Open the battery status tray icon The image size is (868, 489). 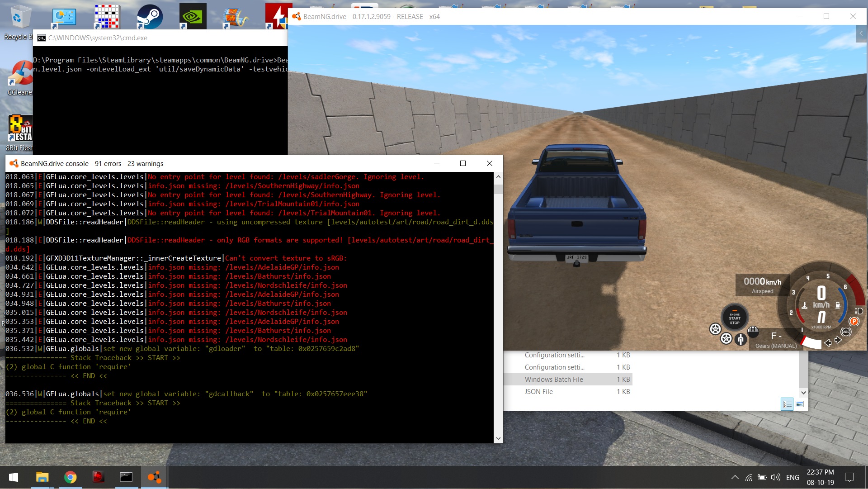pos(762,477)
